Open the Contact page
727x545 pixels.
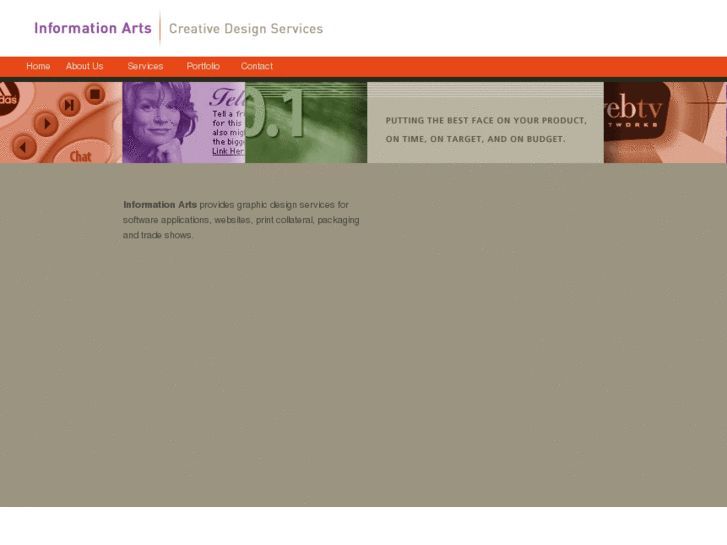[256, 66]
